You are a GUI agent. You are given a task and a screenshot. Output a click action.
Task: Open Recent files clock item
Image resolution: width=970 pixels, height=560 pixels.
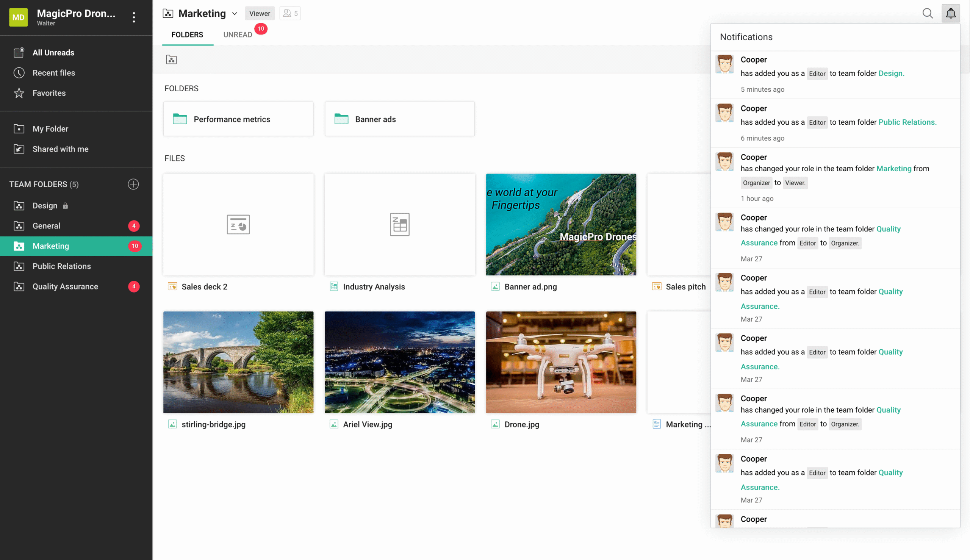tap(53, 73)
